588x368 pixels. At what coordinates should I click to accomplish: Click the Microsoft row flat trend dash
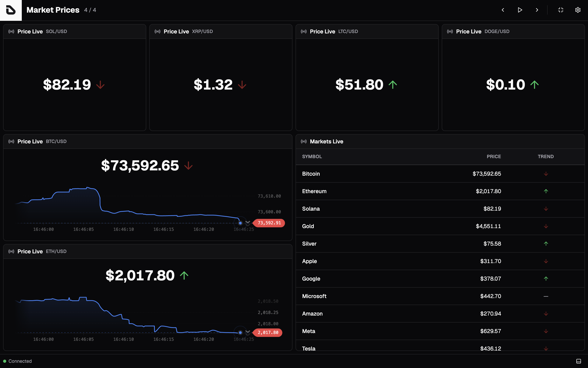[x=546, y=296]
